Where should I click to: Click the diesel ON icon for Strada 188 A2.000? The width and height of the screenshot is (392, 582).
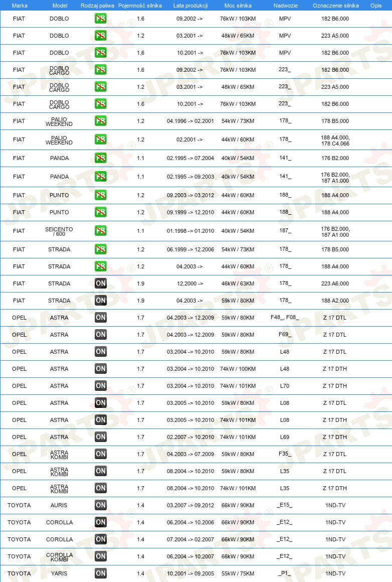(x=100, y=301)
